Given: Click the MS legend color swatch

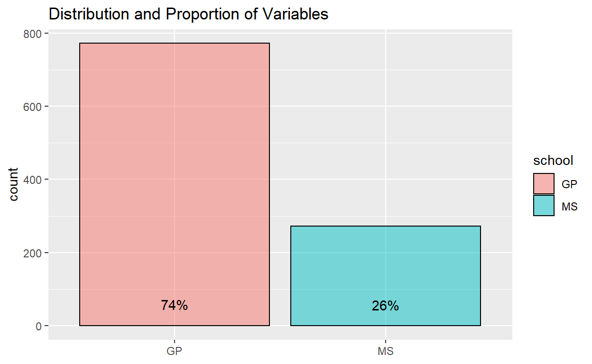Looking at the screenshot, I should coord(544,206).
